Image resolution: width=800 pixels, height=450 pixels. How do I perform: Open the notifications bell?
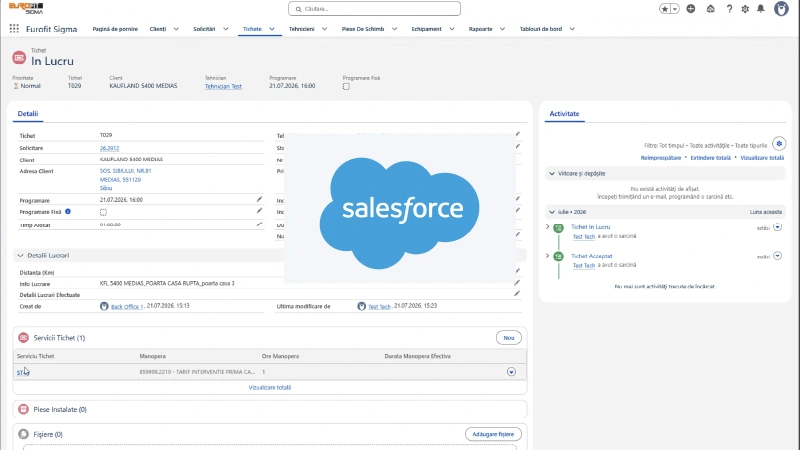tap(761, 9)
